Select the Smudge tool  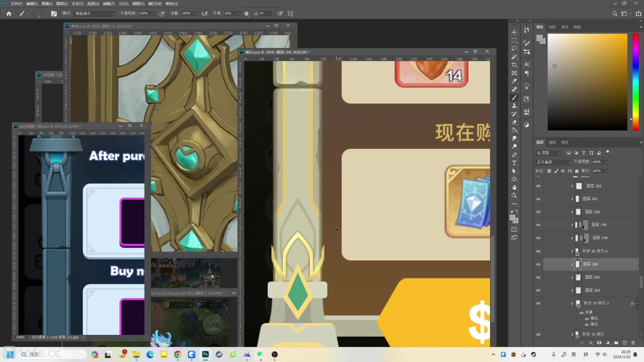[x=514, y=139]
